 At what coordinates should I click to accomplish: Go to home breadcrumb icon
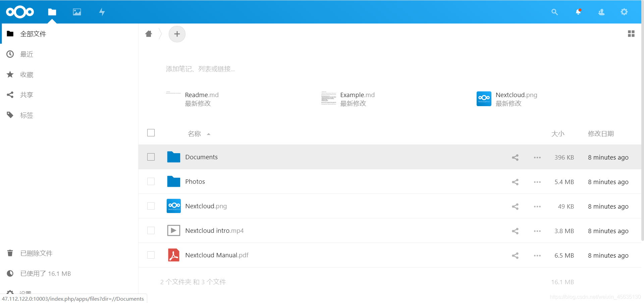[149, 34]
